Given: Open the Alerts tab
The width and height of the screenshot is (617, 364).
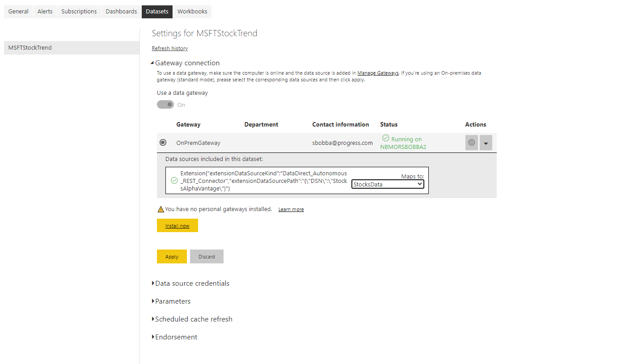Looking at the screenshot, I should click(x=45, y=12).
